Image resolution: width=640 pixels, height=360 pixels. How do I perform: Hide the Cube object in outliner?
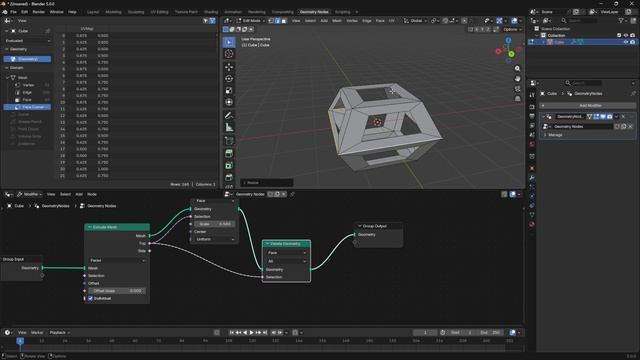click(x=626, y=42)
